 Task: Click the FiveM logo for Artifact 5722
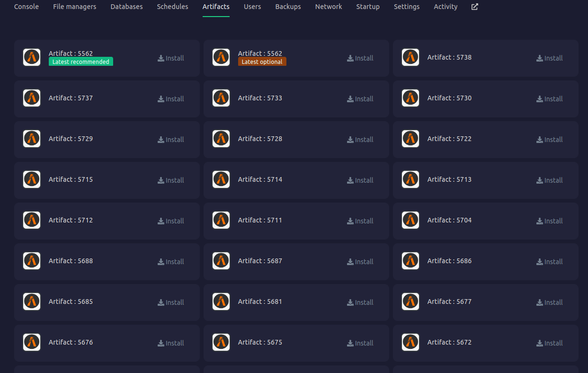(410, 139)
